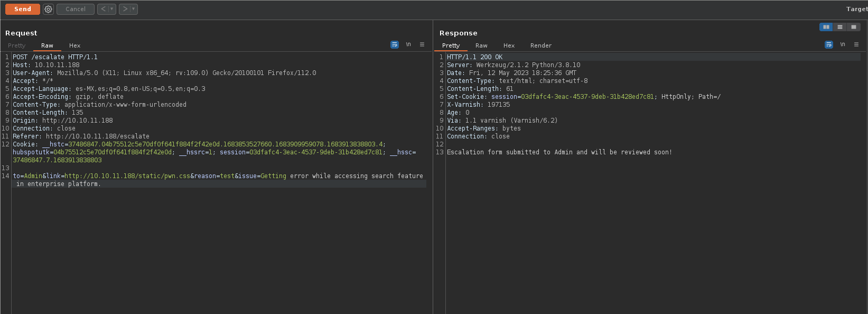Image resolution: width=868 pixels, height=314 pixels.
Task: Go back to previous request in history
Action: (x=104, y=9)
